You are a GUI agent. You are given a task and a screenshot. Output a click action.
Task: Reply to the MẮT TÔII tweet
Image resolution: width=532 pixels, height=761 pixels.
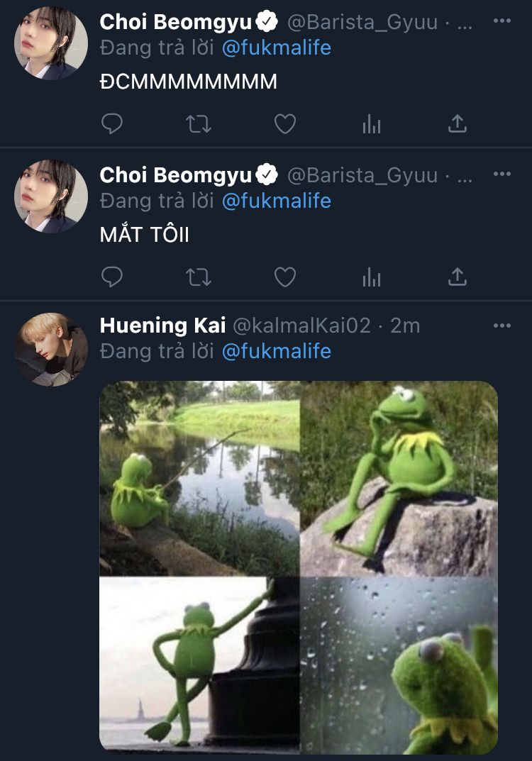112,277
